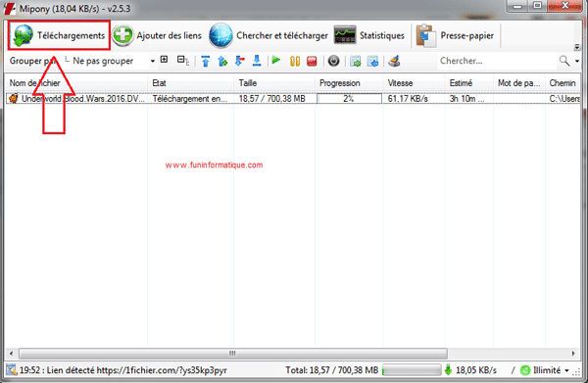
Task: Click the status bar log icon
Action: click(x=12, y=370)
